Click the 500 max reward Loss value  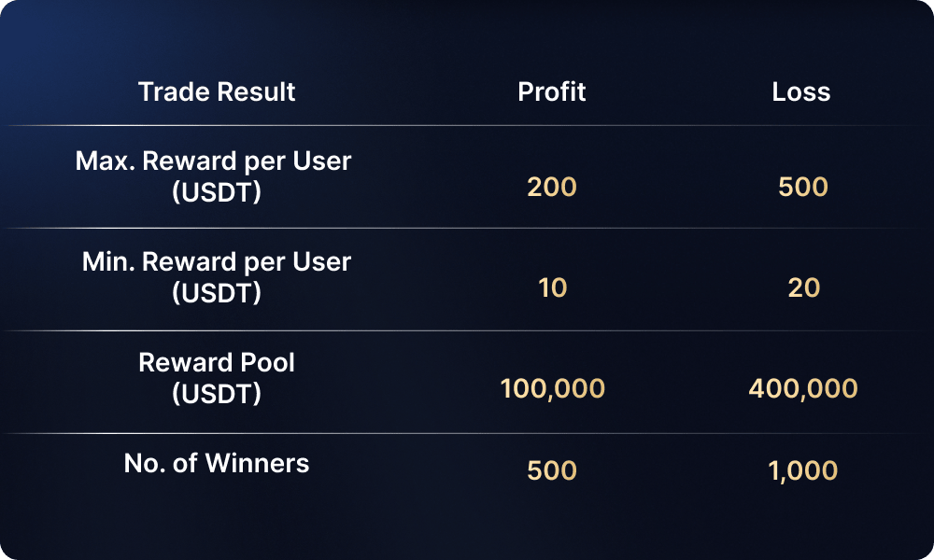[x=803, y=187]
